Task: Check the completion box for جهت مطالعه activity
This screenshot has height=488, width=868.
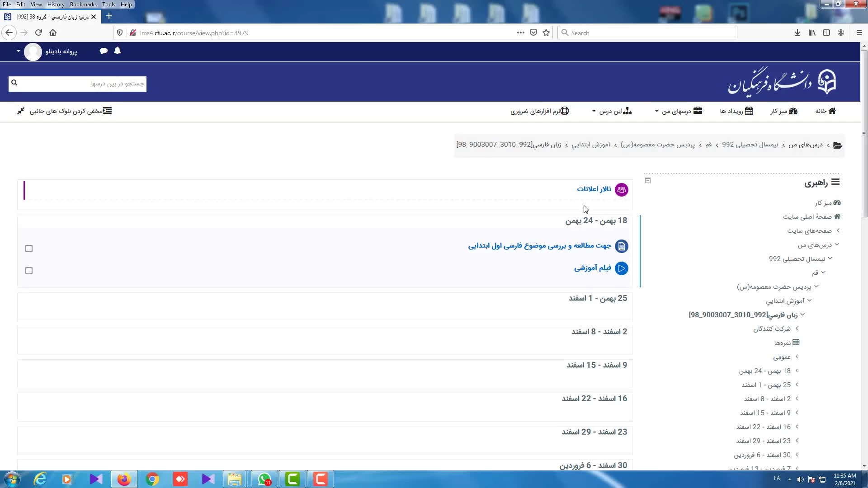Action: tap(29, 249)
